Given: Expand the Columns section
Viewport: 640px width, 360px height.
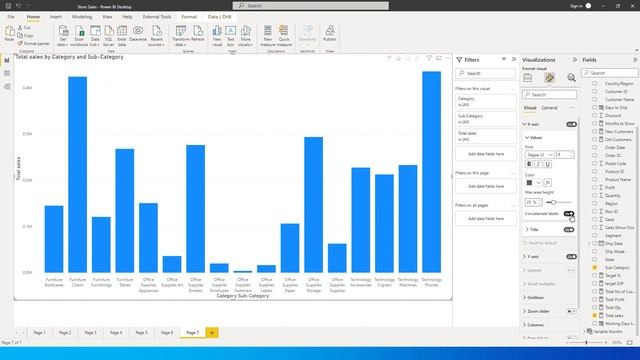Looking at the screenshot, I should tap(525, 325).
